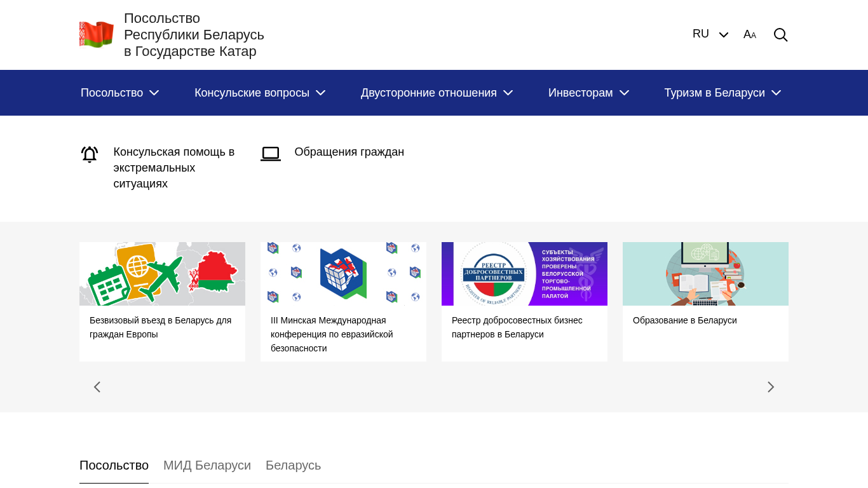Click the laptop icon for citizen appeals

click(271, 154)
